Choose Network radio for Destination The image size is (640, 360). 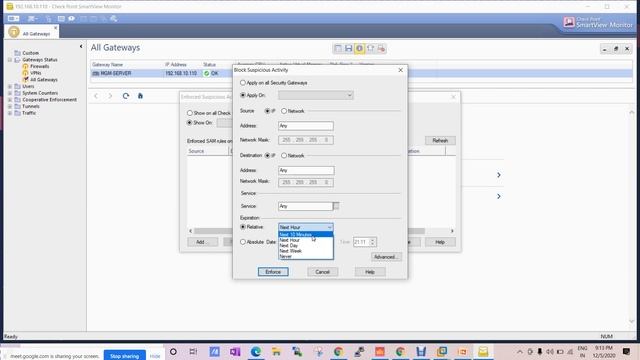(x=284, y=156)
